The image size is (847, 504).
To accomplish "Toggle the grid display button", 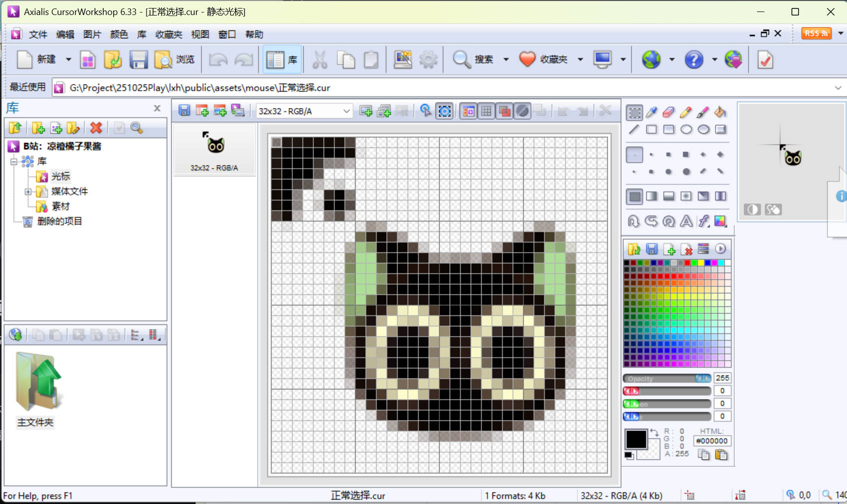I will point(486,111).
